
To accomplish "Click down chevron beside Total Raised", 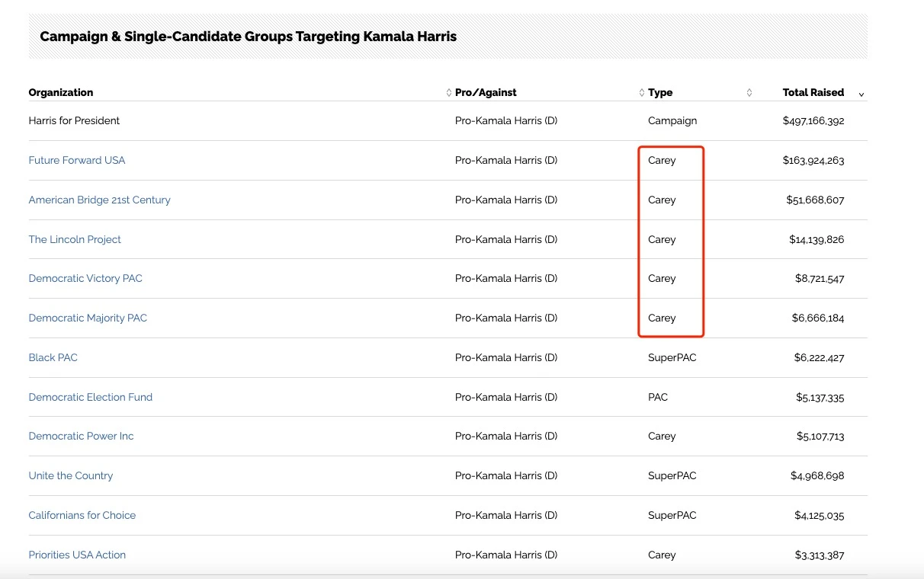I will click(x=861, y=94).
